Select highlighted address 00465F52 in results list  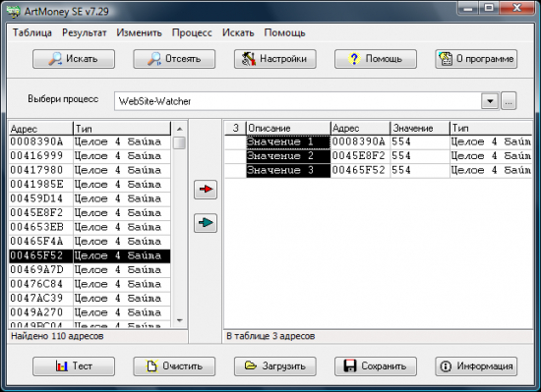point(40,255)
